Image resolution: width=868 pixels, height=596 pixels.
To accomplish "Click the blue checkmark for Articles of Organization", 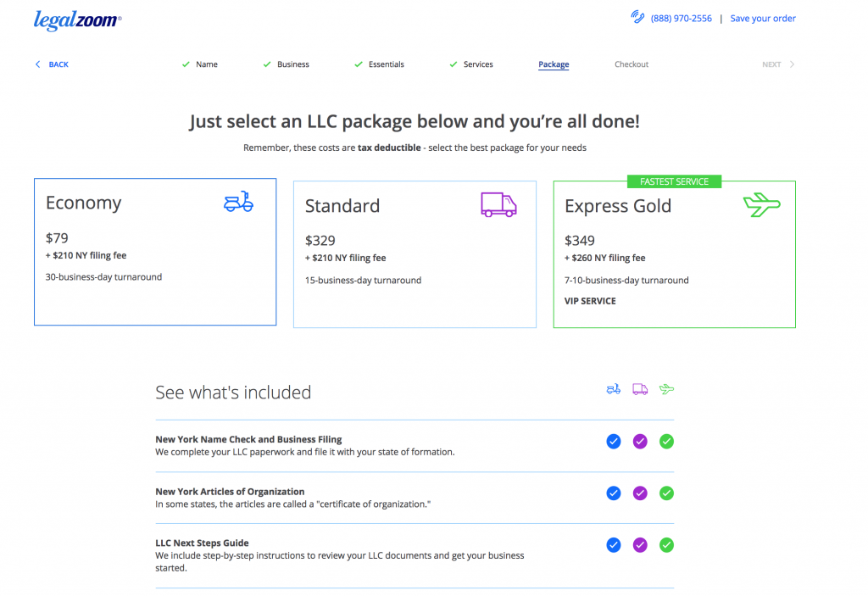I will coord(614,493).
